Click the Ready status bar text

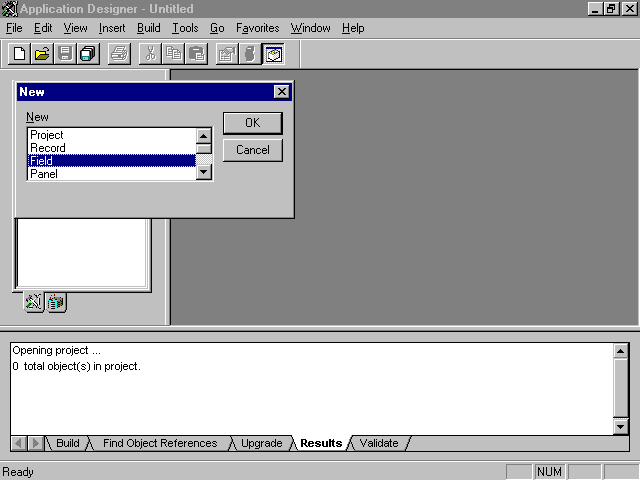pyautogui.click(x=18, y=472)
